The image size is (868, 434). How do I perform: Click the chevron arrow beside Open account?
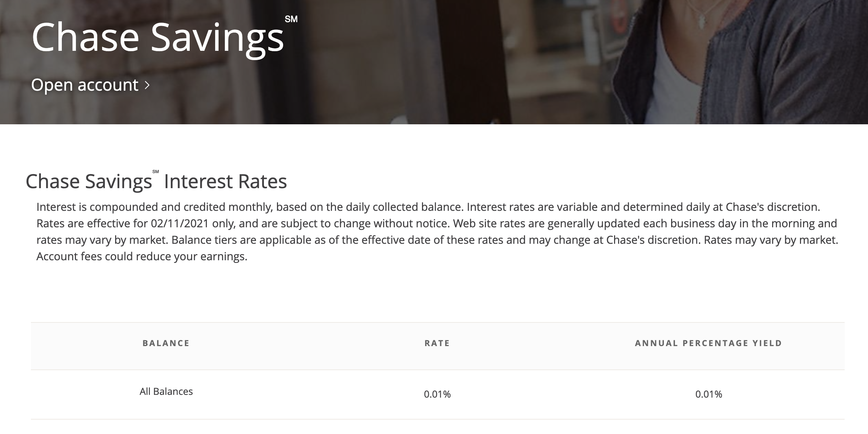click(x=147, y=85)
